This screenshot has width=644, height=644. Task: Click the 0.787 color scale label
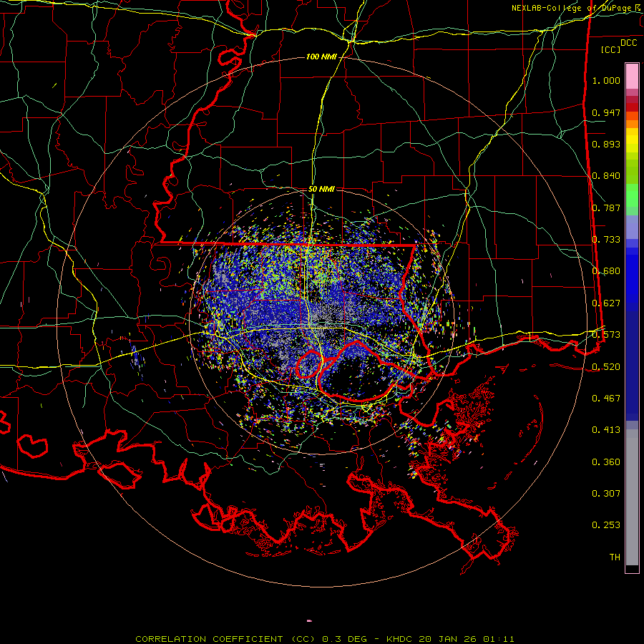[x=606, y=208]
